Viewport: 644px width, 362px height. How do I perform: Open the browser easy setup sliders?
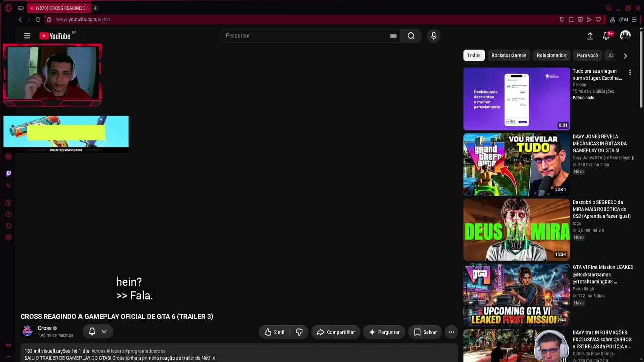point(634,20)
